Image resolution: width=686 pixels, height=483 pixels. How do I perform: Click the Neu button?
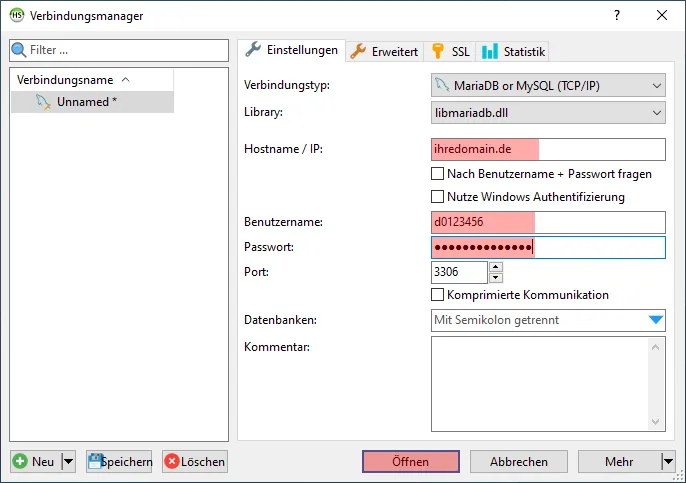click(36, 462)
